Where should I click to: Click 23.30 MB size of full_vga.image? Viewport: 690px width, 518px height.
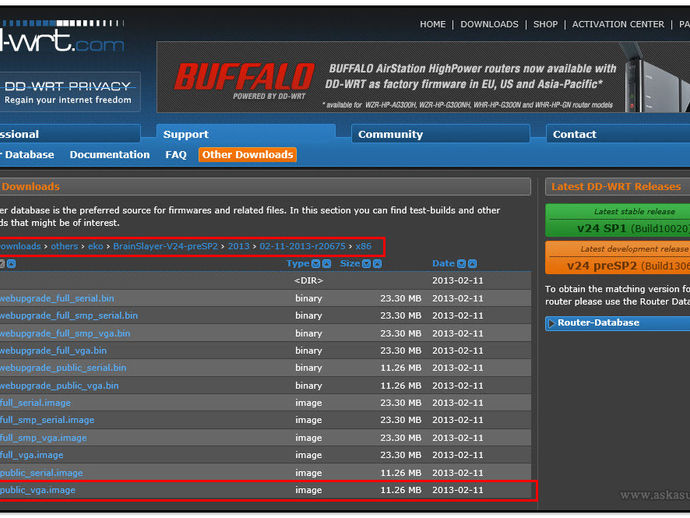point(401,455)
